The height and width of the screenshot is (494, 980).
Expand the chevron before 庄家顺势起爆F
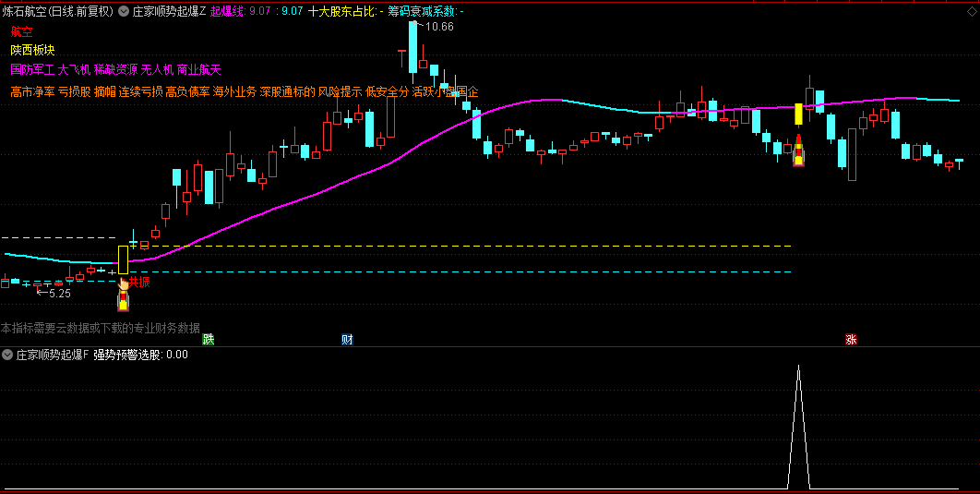coord(7,355)
